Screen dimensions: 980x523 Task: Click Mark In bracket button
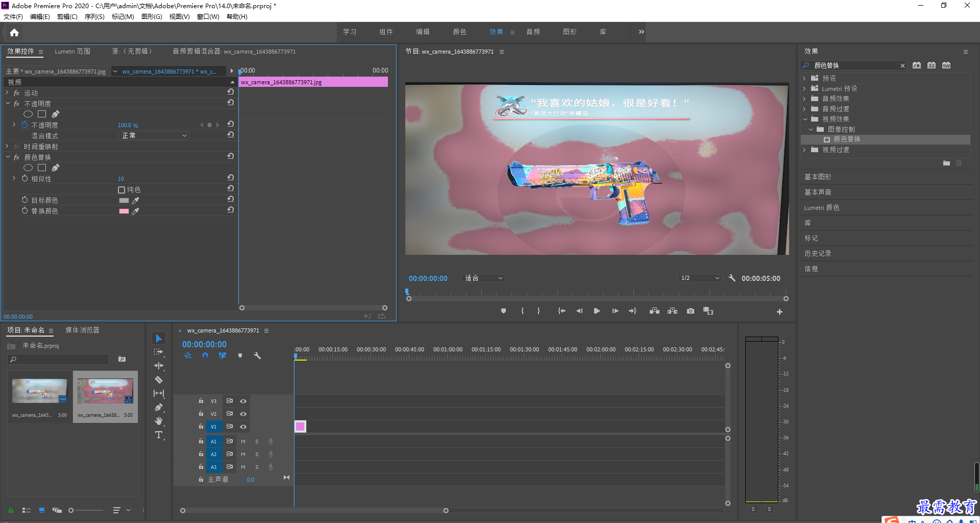(x=522, y=311)
